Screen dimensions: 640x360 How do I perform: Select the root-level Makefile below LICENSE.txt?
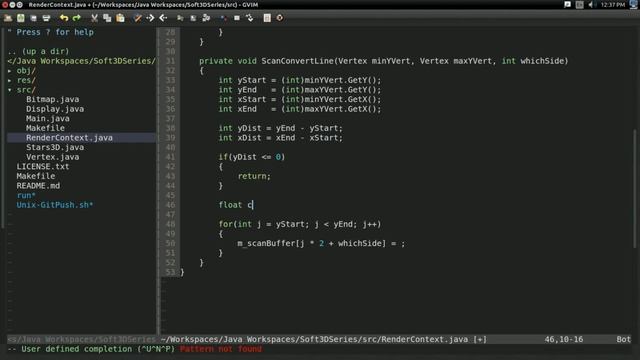(36, 176)
